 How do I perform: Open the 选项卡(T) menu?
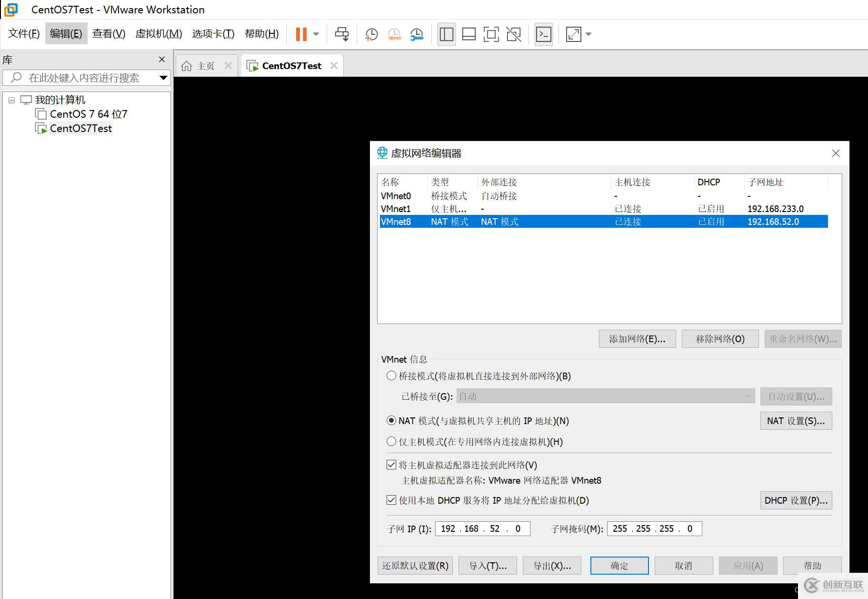(213, 34)
